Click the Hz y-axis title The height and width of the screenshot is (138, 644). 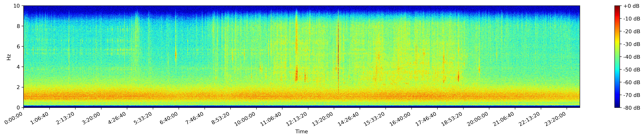coord(9,57)
